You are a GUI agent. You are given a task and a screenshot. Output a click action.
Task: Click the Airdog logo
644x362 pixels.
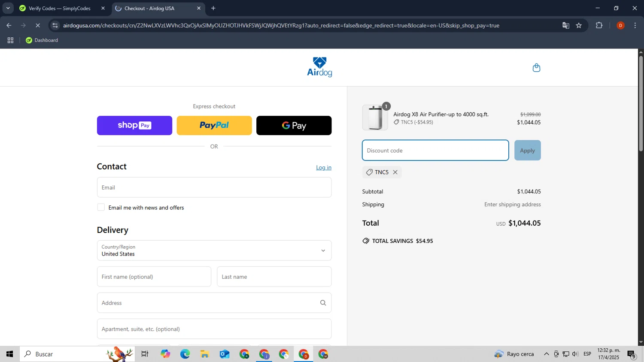(319, 67)
